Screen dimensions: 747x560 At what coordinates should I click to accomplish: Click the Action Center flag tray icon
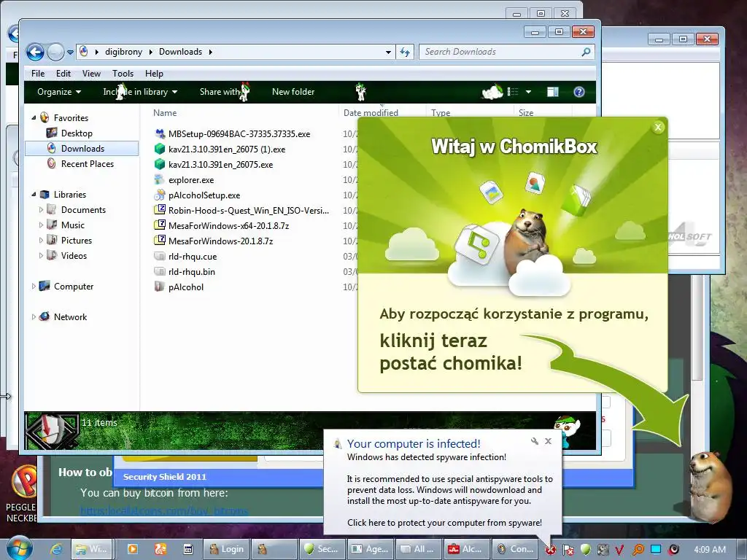[x=568, y=550]
